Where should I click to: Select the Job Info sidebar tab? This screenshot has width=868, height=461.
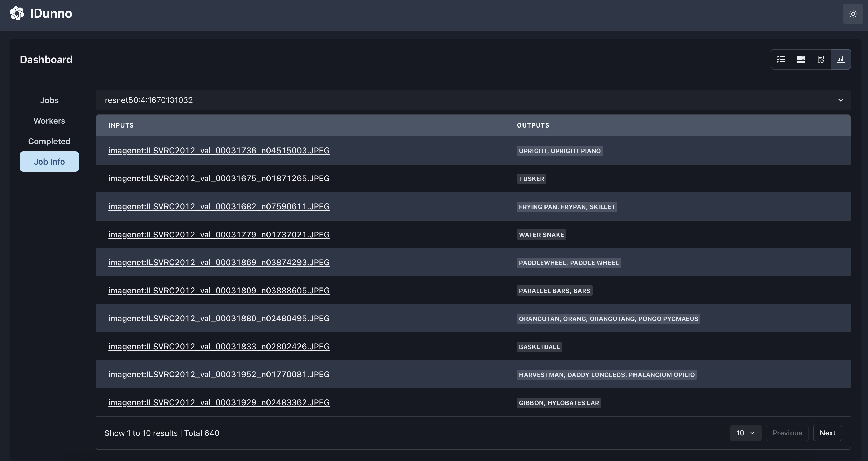tap(49, 162)
